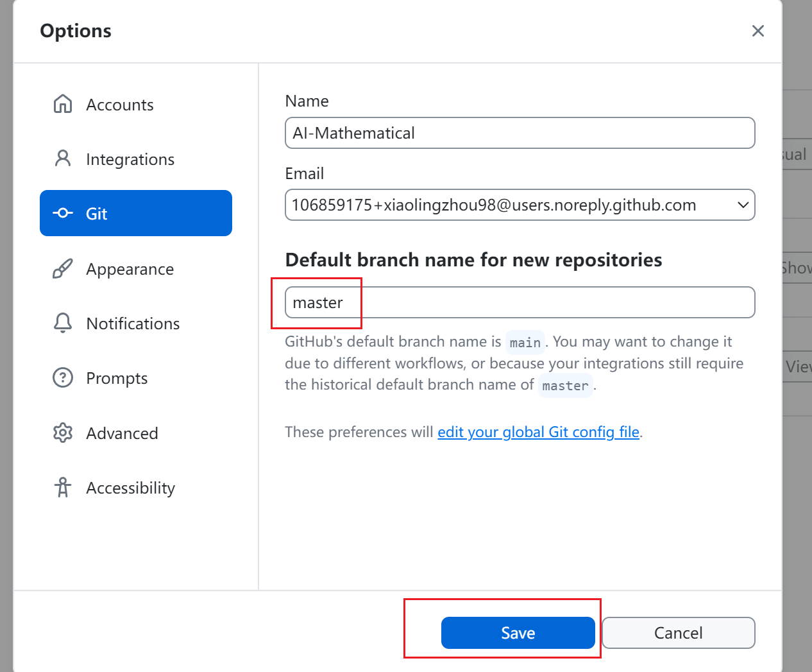812x672 pixels.
Task: Open the Advanced tab label
Action: click(122, 433)
